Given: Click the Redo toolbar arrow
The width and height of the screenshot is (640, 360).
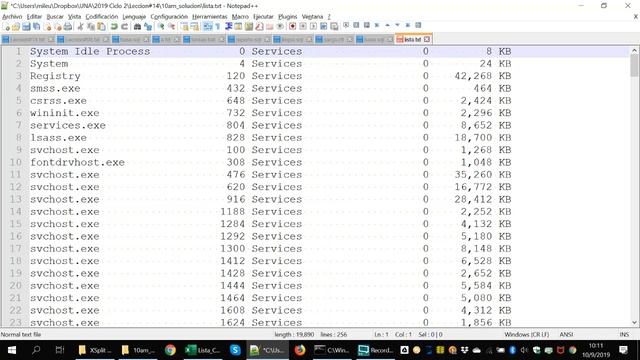Looking at the screenshot, I should (x=124, y=27).
